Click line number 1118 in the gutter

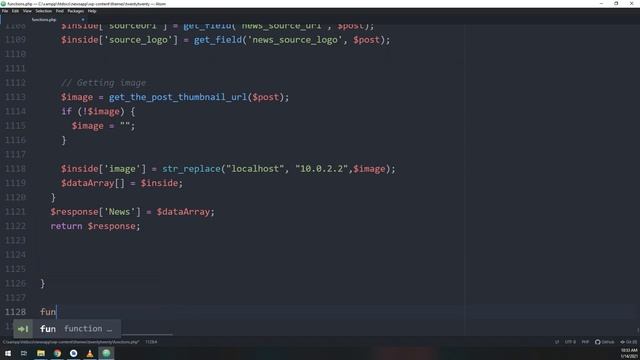15,169
